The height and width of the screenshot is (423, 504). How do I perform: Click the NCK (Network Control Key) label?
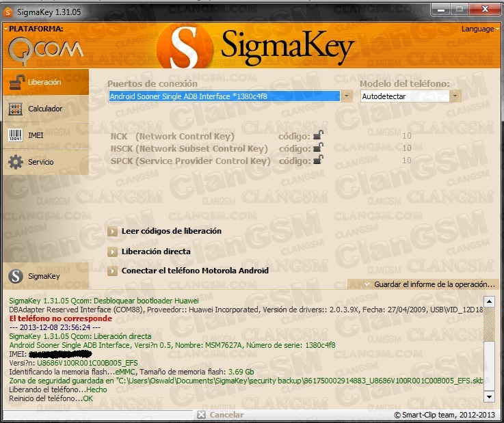pyautogui.click(x=172, y=136)
